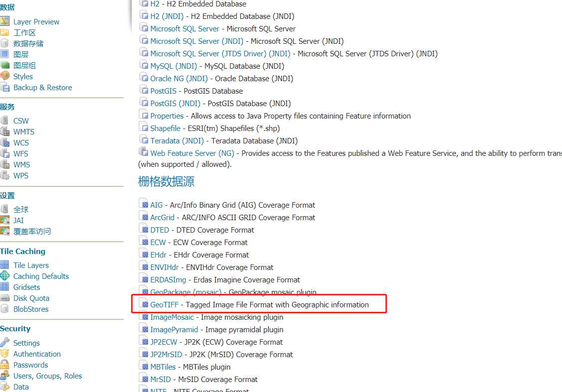Screen dimensions: 562x392
Task: Click the Backup & Restore icon
Action: point(4,87)
